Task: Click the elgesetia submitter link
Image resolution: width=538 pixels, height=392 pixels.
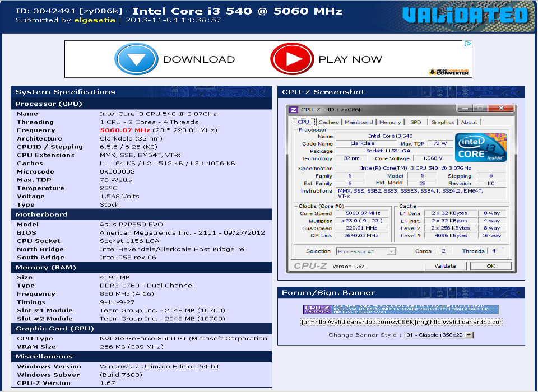Action: 95,20
